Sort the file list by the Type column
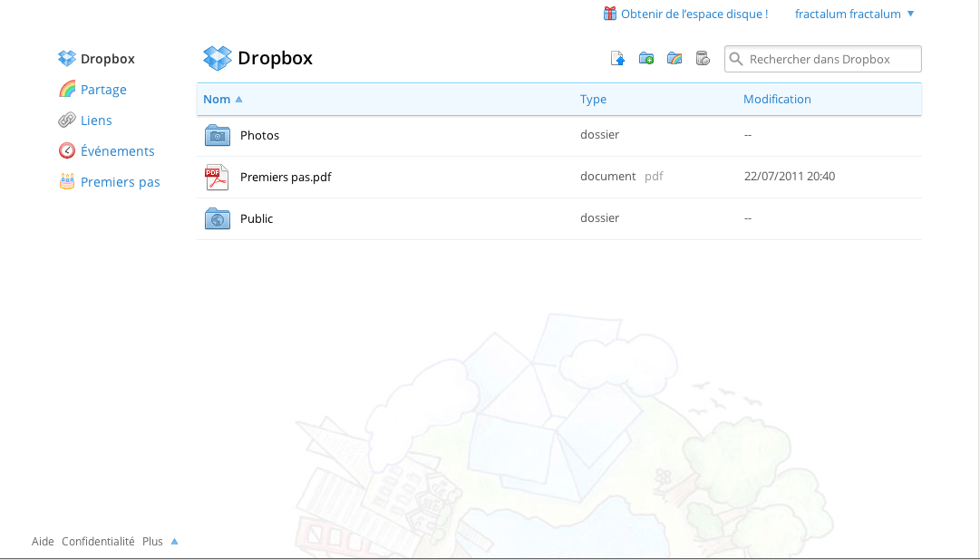The image size is (980, 559). tap(593, 100)
